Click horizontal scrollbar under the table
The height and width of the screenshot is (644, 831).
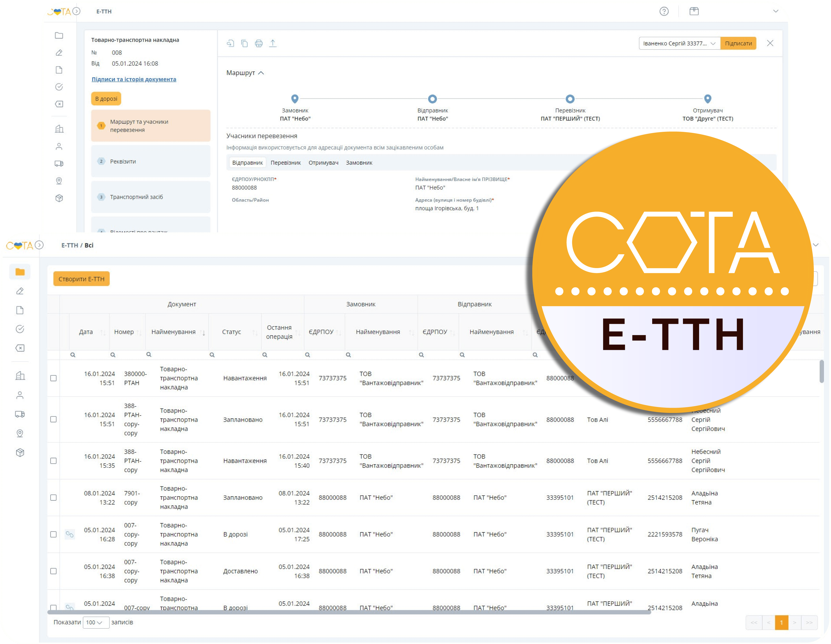click(x=349, y=612)
